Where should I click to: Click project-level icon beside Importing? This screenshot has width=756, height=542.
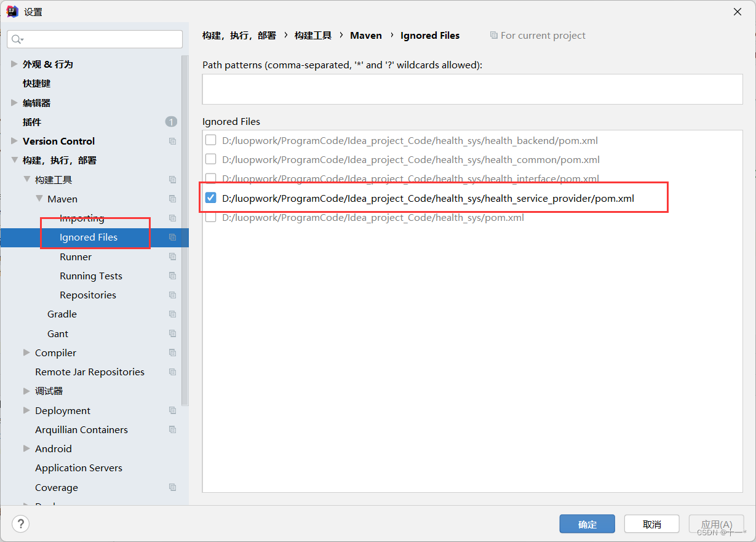(x=172, y=218)
